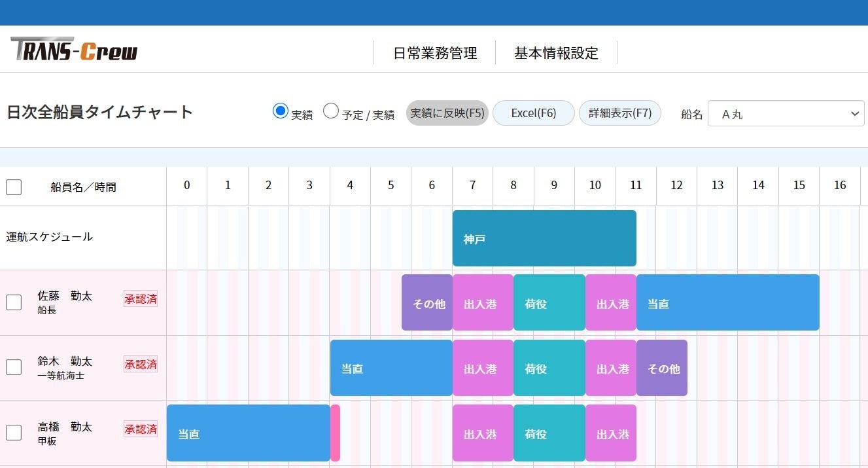868x468 pixels.
Task: Open the 日常業務管理 menu
Action: 436,52
